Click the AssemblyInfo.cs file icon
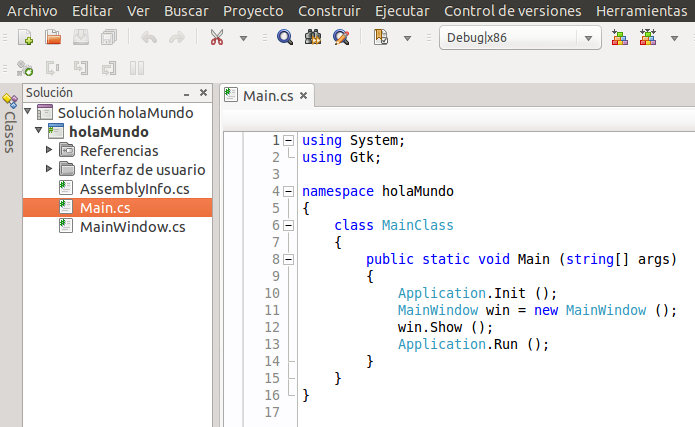695x427 pixels. click(x=66, y=188)
